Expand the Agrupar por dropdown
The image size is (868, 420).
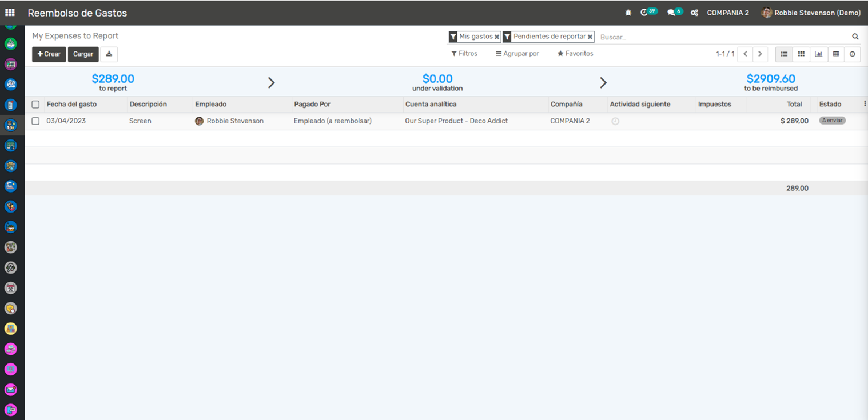(517, 54)
